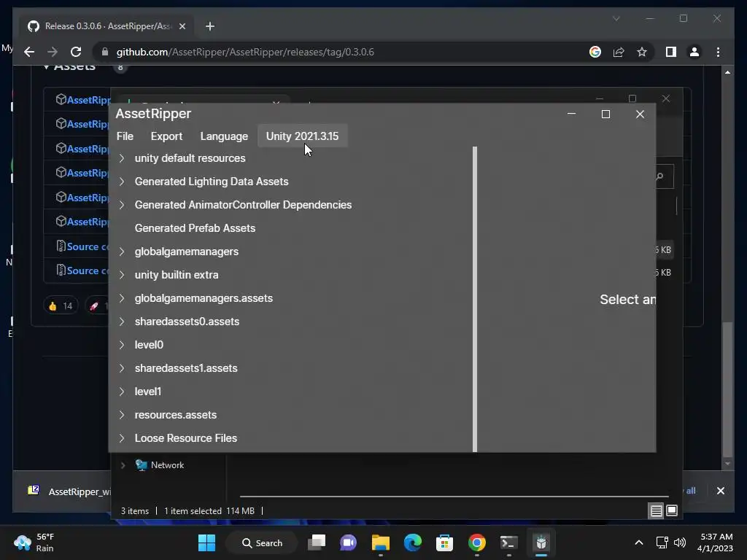Open Google account icon in address bar
Viewport: 747px width, 560px height.
coord(595,52)
